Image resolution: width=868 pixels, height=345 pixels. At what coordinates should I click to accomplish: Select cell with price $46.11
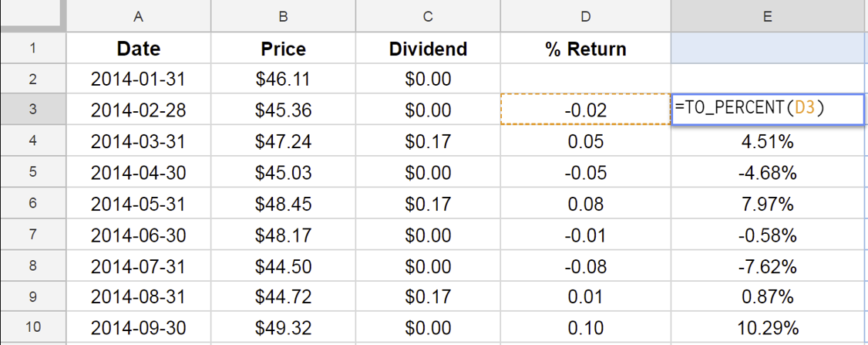click(x=283, y=79)
